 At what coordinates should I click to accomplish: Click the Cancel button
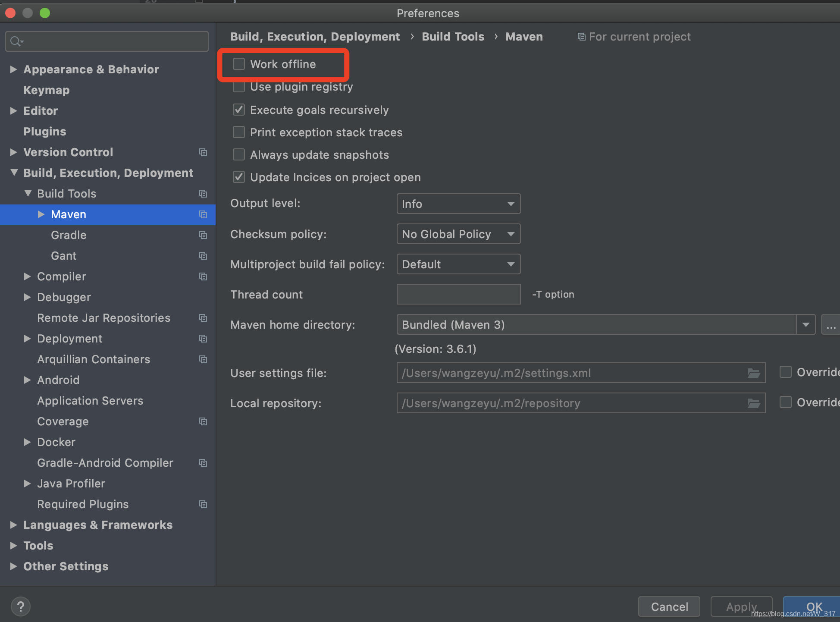pyautogui.click(x=669, y=606)
